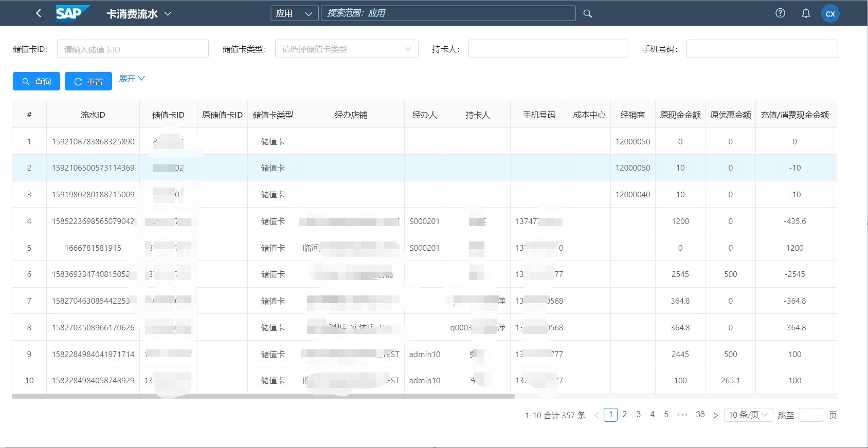Open help via the question mark icon
868x448 pixels.
coord(780,13)
